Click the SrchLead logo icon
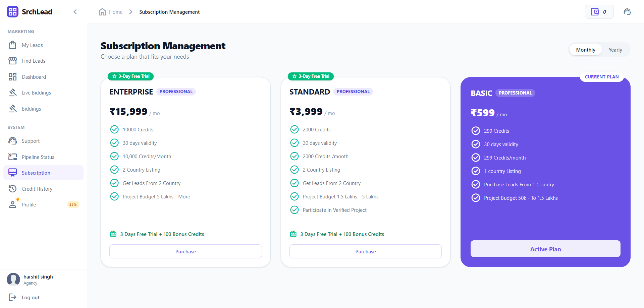The height and width of the screenshot is (308, 644). pyautogui.click(x=12, y=12)
